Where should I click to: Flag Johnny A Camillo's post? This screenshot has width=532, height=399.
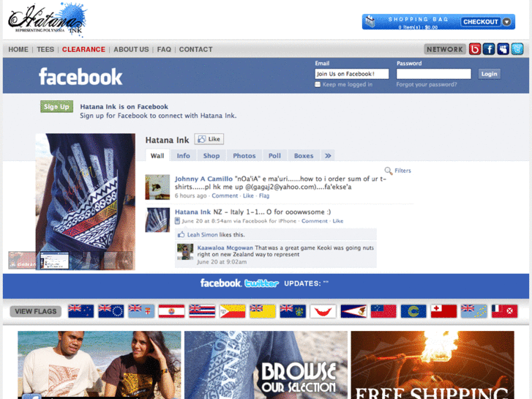(x=264, y=195)
